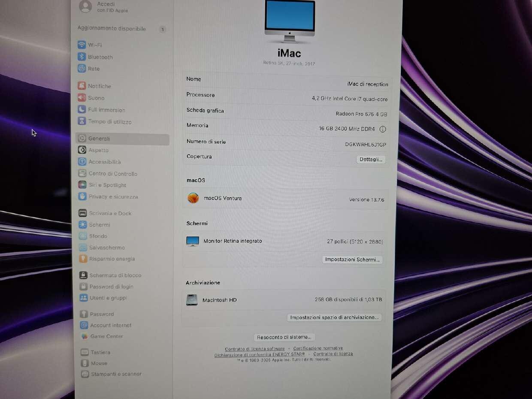The width and height of the screenshot is (532, 399).
Task: Click the Tastiera keyboard icon
Action: coord(85,352)
